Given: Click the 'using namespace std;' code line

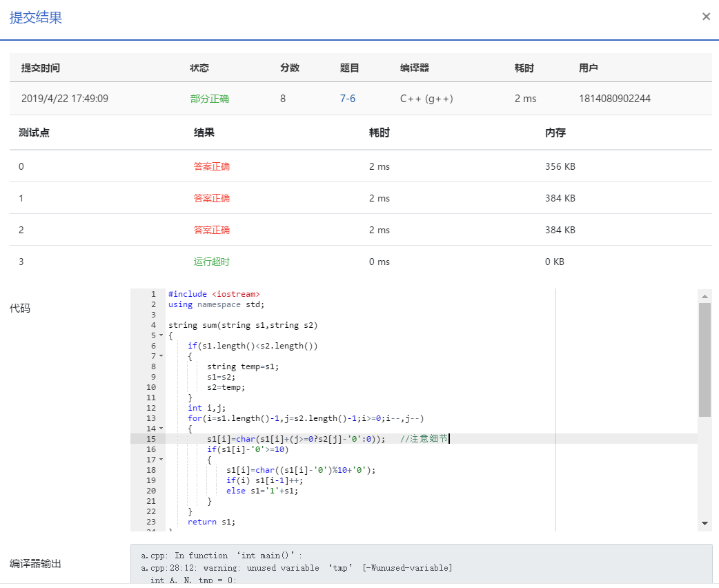Looking at the screenshot, I should (216, 304).
